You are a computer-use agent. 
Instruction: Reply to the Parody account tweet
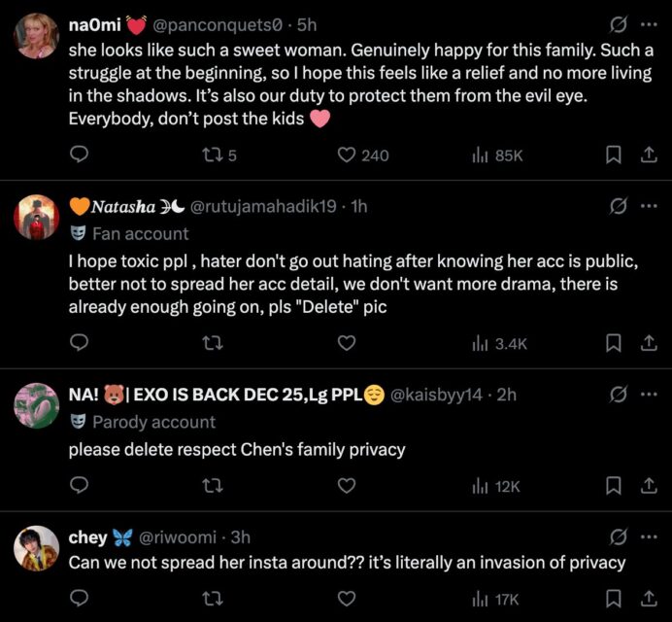tap(81, 486)
